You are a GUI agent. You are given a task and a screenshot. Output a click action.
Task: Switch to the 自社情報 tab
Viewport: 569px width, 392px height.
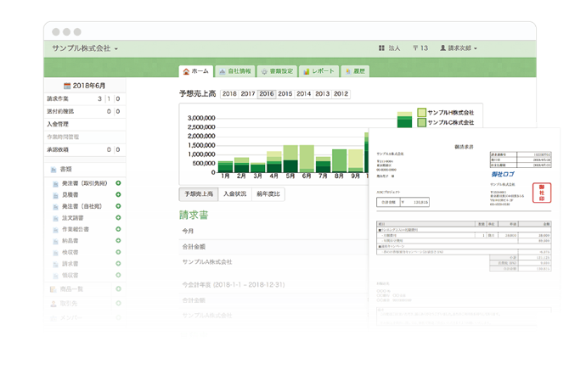(x=234, y=71)
